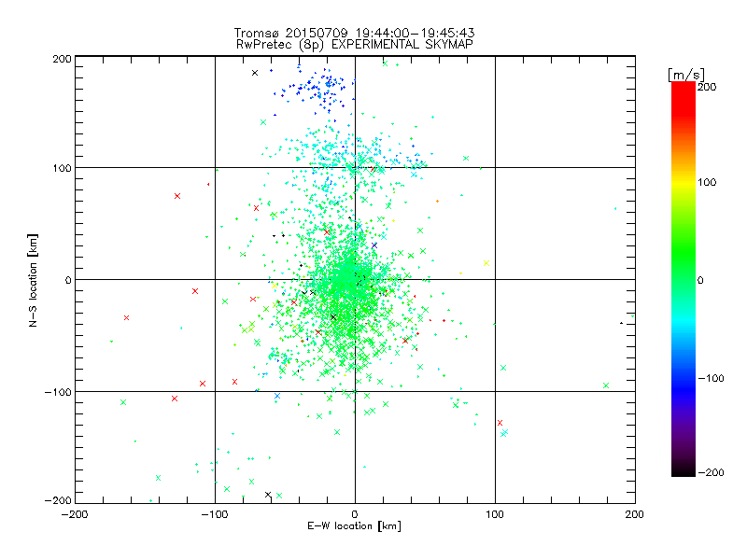Viewport: 747px width, 560px height.
Task: Click the colorbar value '200' at top
Action: (707, 87)
